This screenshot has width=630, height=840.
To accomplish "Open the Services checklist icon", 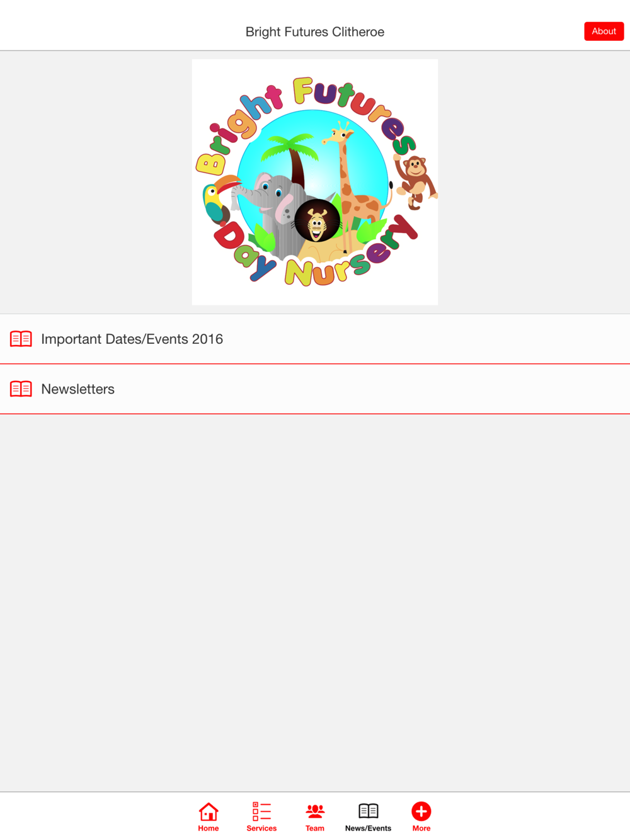I will click(261, 811).
